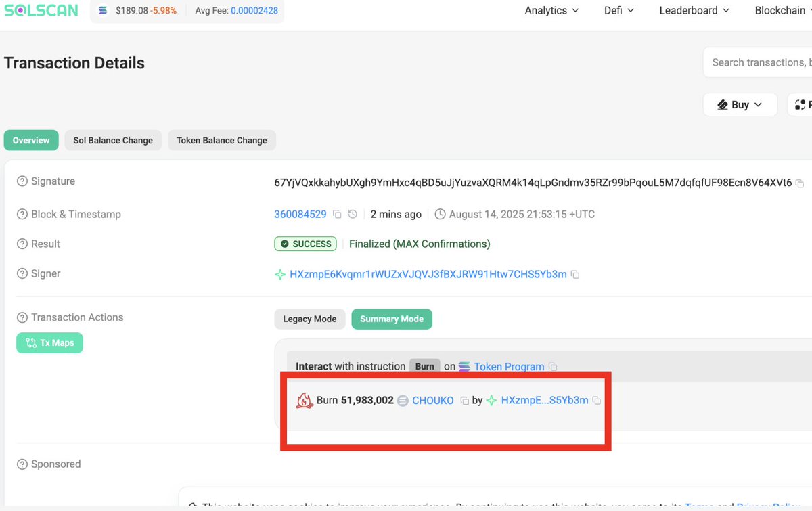The height and width of the screenshot is (511, 812).
Task: Click the Block & Timestamp help icon
Action: pos(22,214)
